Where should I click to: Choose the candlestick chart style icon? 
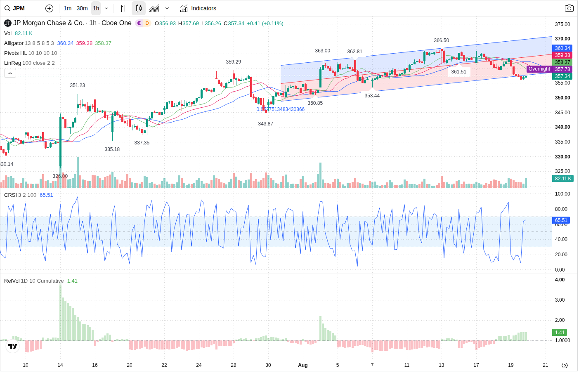(139, 8)
